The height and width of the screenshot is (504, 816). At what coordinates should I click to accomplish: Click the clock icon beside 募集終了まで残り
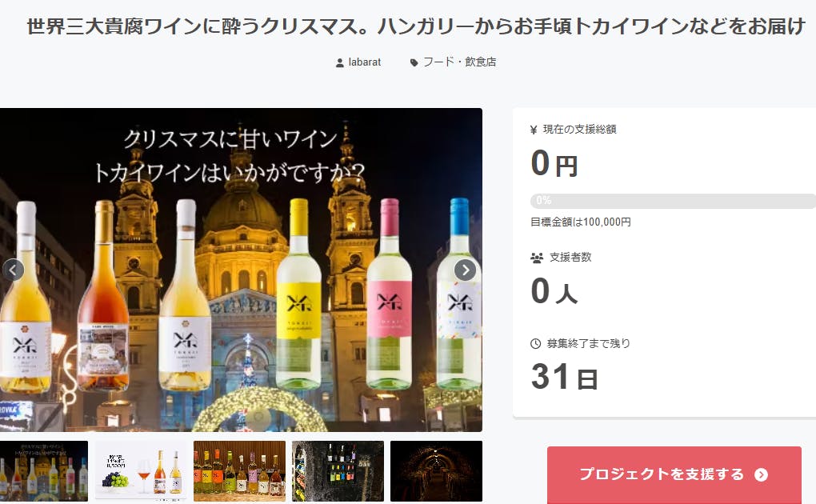tap(535, 344)
